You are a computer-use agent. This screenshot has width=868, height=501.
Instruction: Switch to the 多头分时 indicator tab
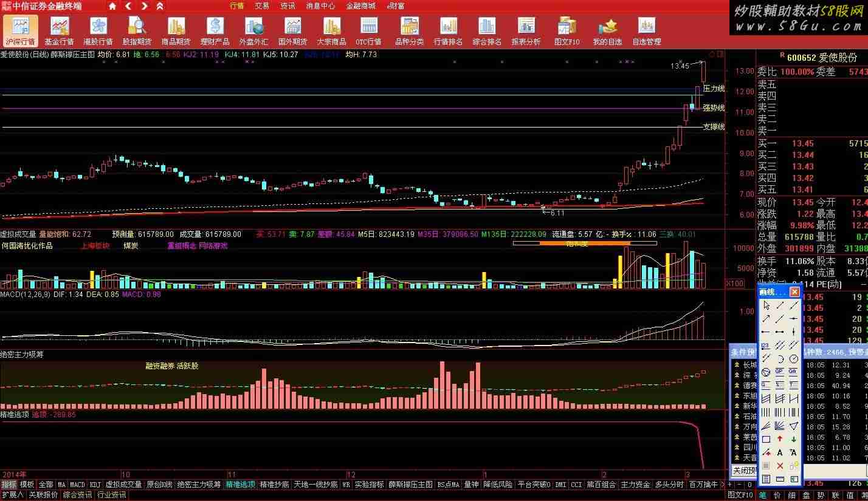(670, 485)
